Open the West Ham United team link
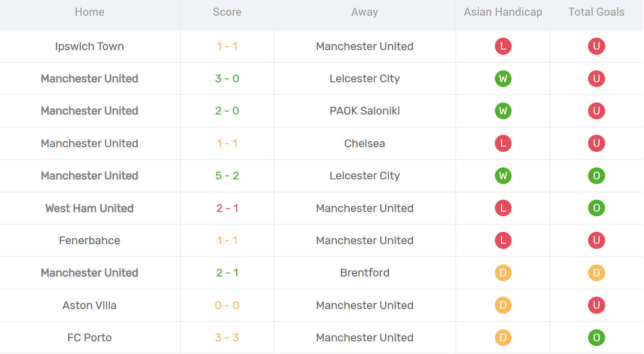 tap(89, 208)
